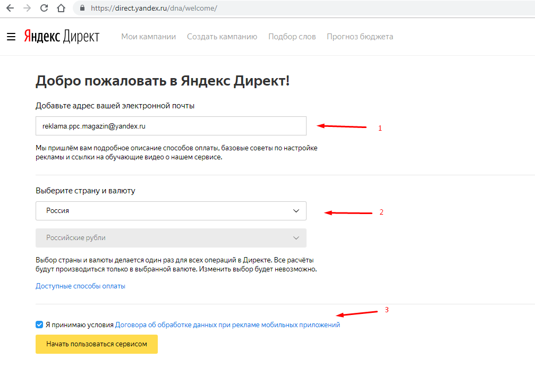The height and width of the screenshot is (392, 535).
Task: Click the padlock site security icon
Action: 82,8
